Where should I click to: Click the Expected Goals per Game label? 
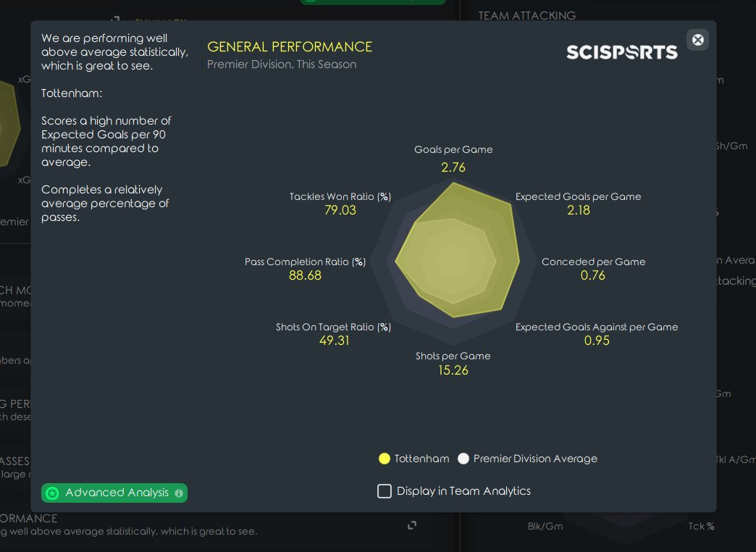(x=578, y=196)
